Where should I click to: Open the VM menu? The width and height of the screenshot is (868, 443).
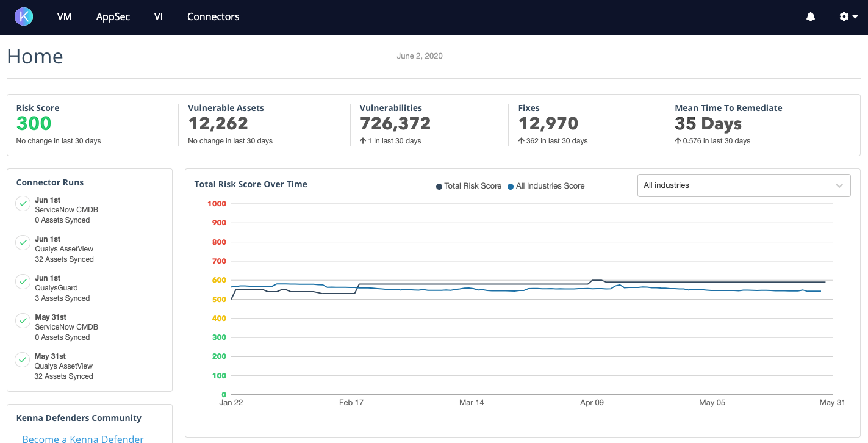[65, 17]
